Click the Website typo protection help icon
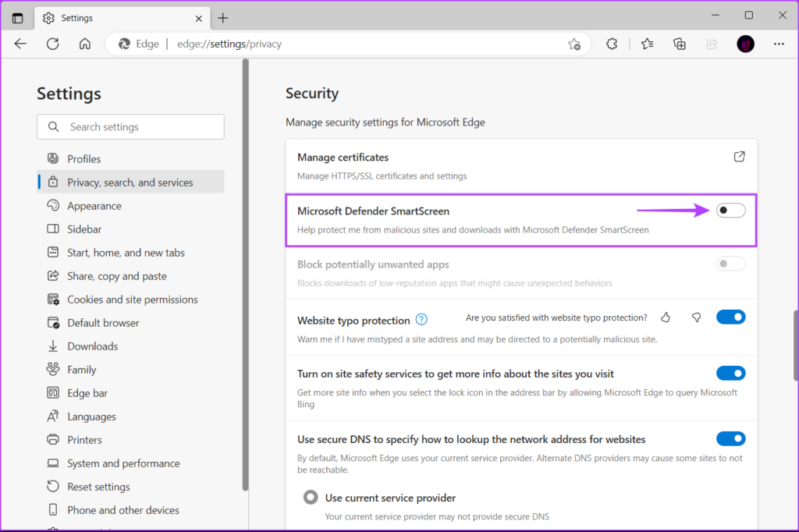Viewport: 799px width, 532px height. point(421,320)
